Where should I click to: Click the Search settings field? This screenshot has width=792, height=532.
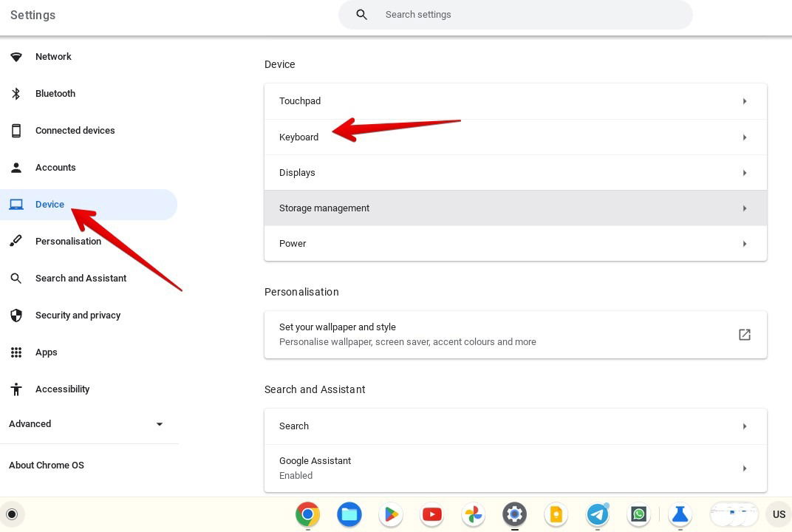click(515, 14)
